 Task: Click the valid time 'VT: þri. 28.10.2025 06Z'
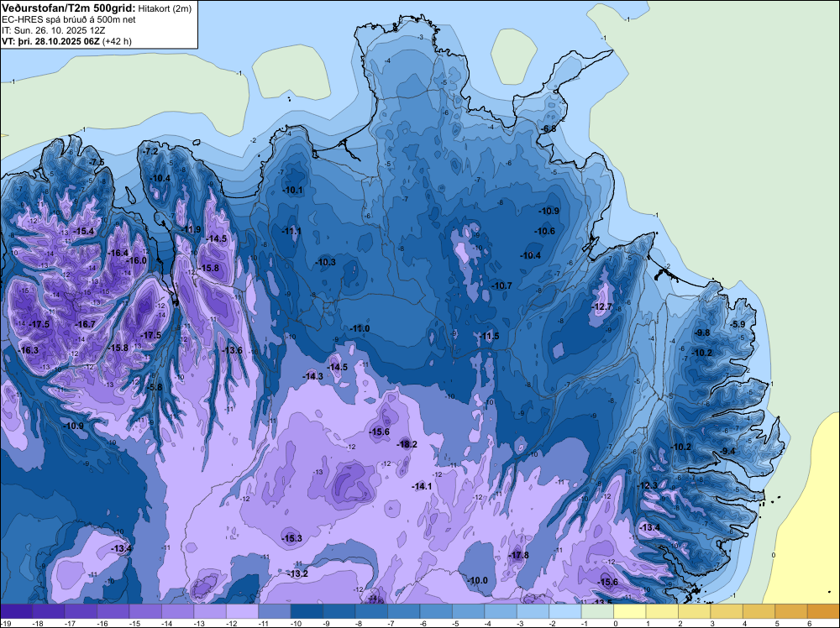[x=50, y=41]
